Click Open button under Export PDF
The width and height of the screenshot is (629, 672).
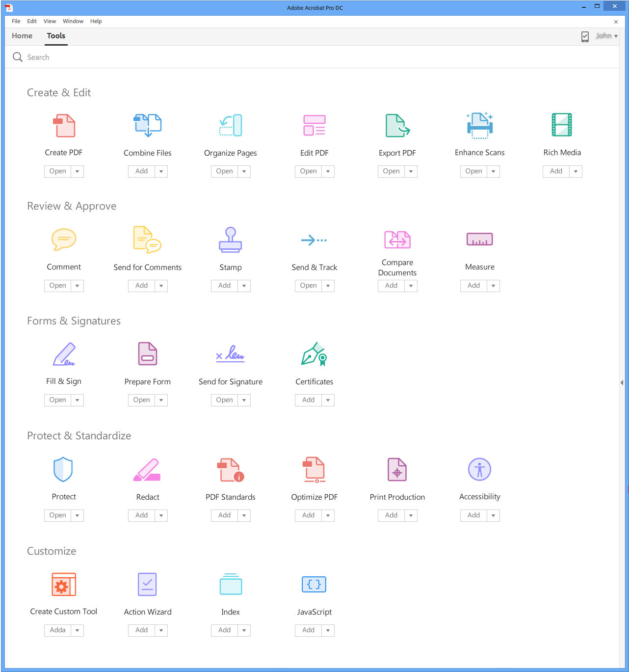coord(392,171)
